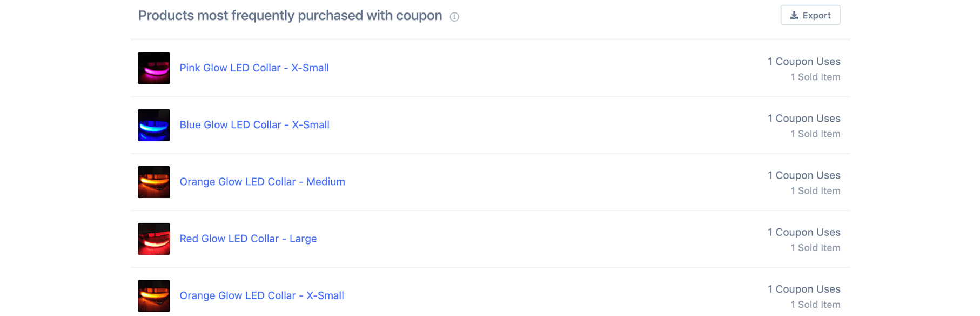Click the Export button
Image resolution: width=980 pixels, height=316 pixels.
[810, 15]
